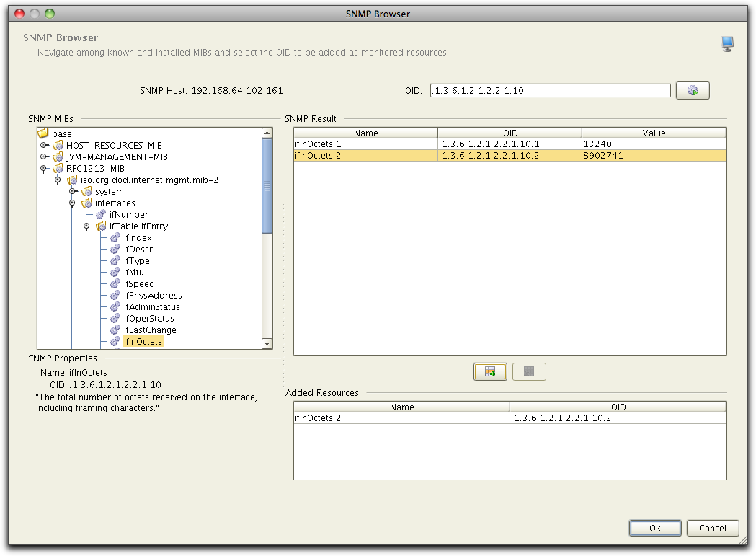Click the OID query gear button
This screenshot has width=756, height=556.
click(x=693, y=90)
